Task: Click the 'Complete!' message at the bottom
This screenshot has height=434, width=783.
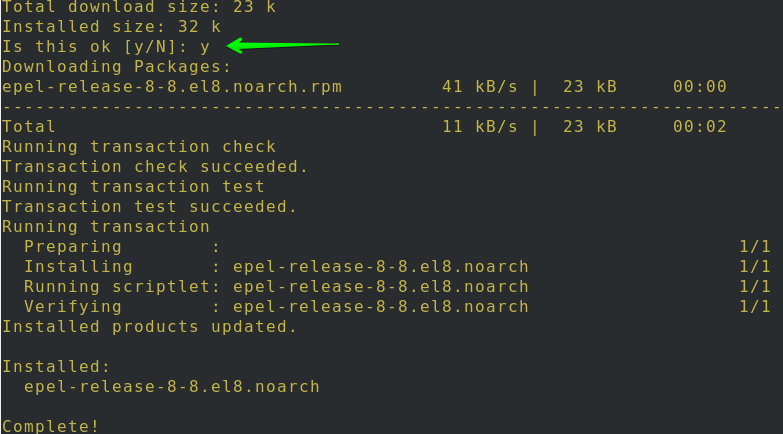Action: click(x=51, y=427)
